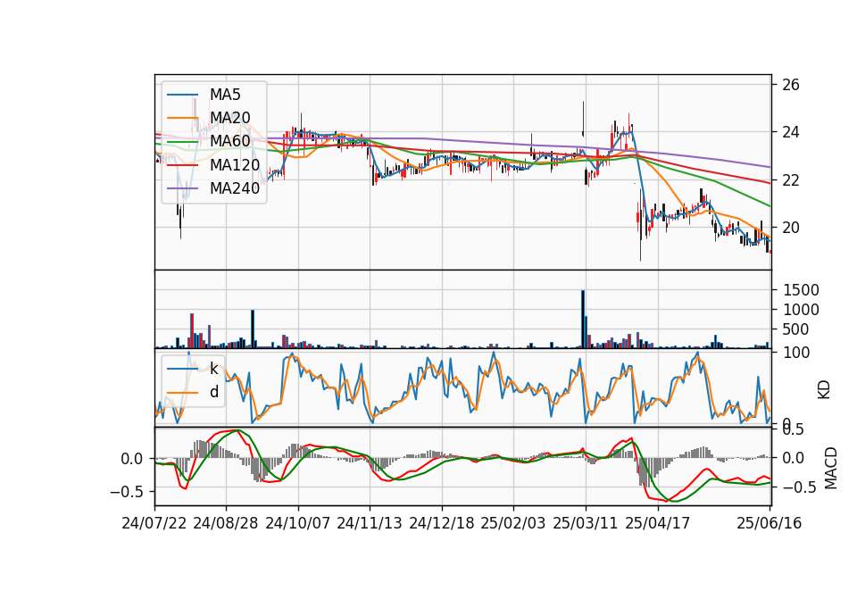The height and width of the screenshot is (616, 857).
Task: Click the 24/11/13 date axis label
Action: [370, 523]
